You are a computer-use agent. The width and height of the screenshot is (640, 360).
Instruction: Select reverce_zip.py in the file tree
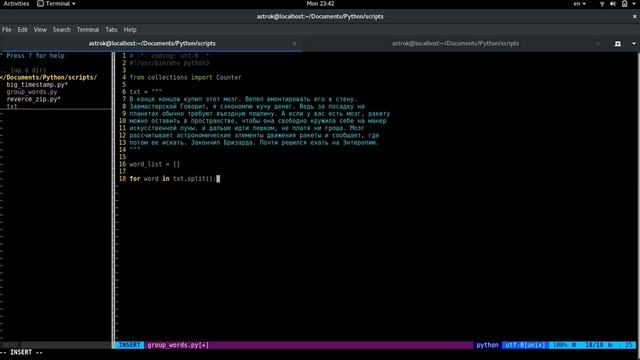33,99
